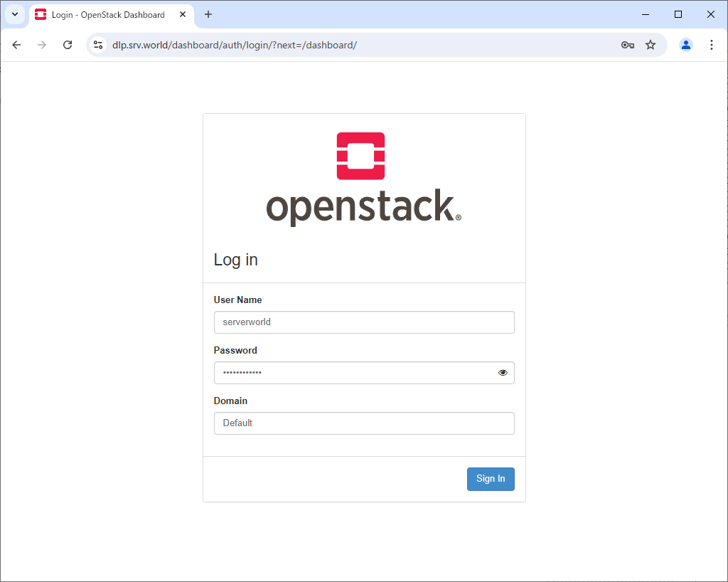Open the saved passwords key icon

627,45
